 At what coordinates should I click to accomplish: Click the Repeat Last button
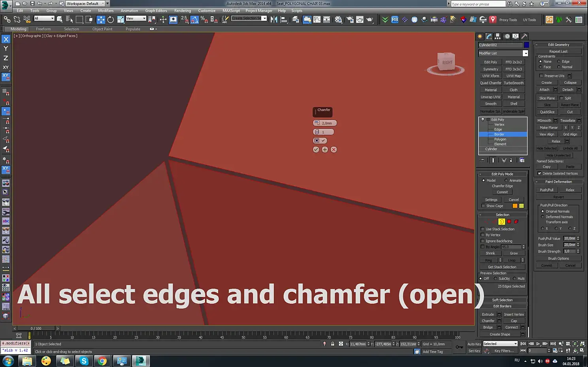pyautogui.click(x=558, y=51)
